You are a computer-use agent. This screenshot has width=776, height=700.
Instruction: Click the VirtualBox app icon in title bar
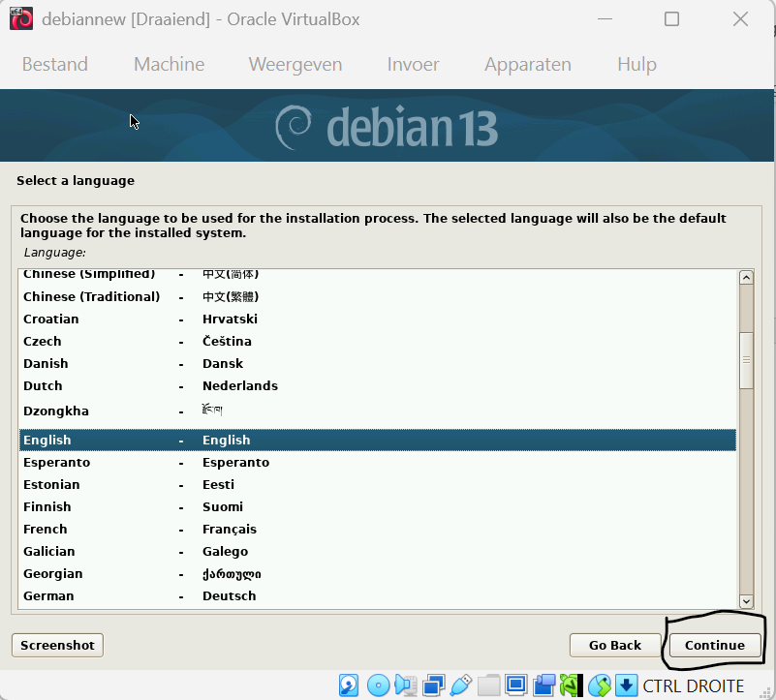(x=21, y=18)
